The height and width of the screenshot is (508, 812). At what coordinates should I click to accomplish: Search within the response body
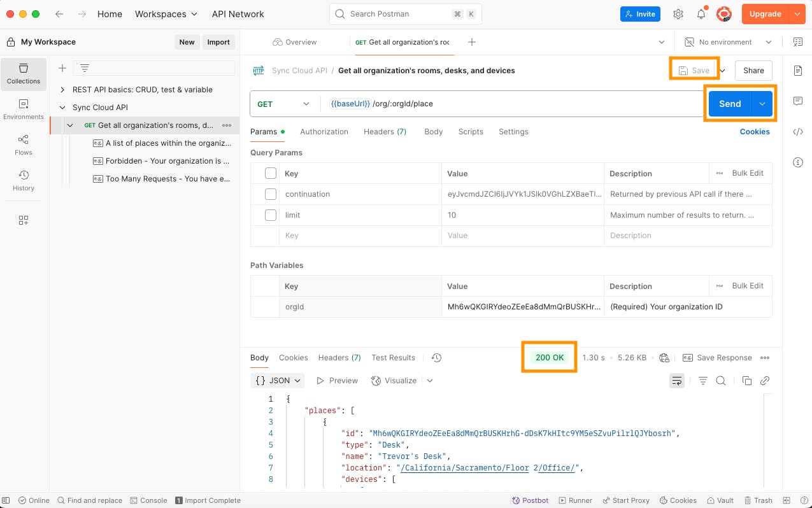coord(721,381)
